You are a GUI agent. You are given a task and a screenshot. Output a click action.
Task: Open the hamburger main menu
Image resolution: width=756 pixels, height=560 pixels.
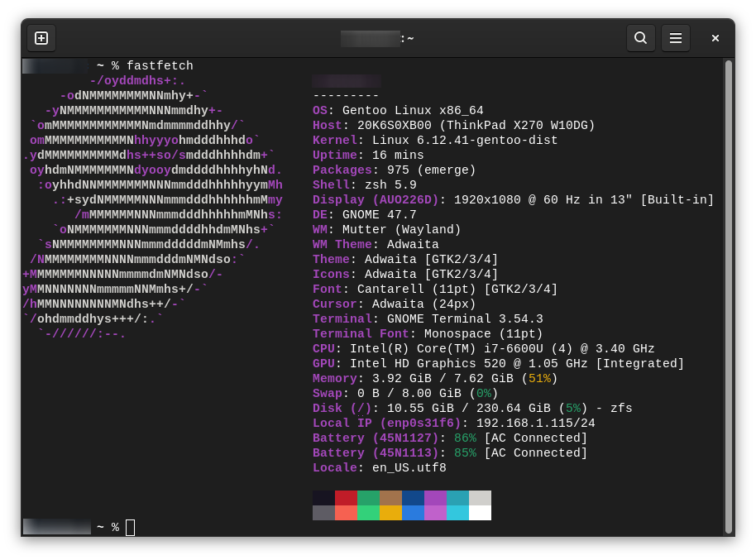676,38
